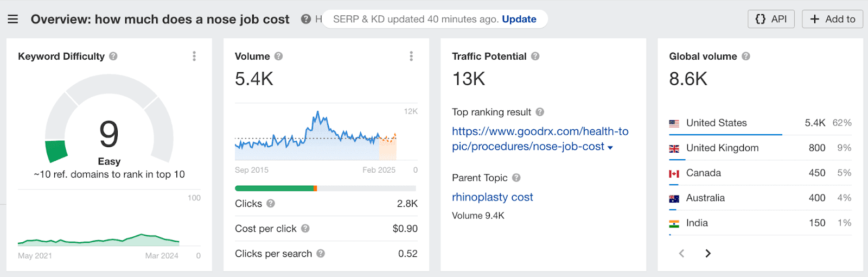Click the API button
The height and width of the screenshot is (277, 868).
click(771, 19)
